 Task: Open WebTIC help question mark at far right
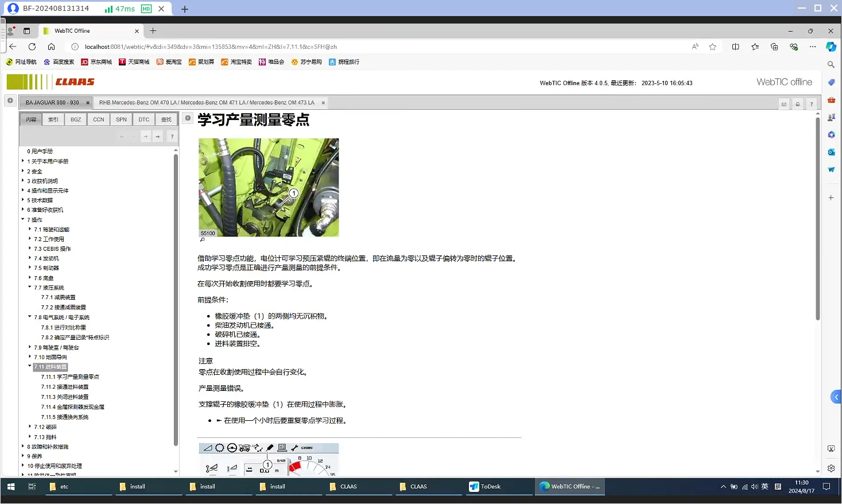pyautogui.click(x=811, y=104)
